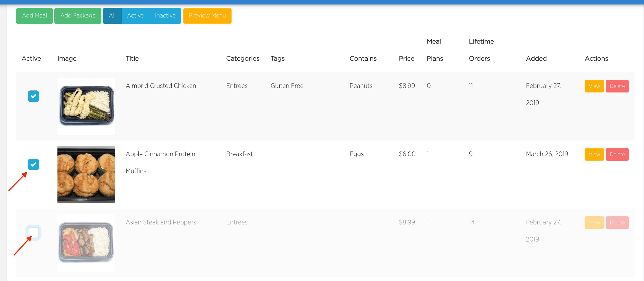Sort by the Meal Plans column header
This screenshot has height=281, width=644.
435,50
